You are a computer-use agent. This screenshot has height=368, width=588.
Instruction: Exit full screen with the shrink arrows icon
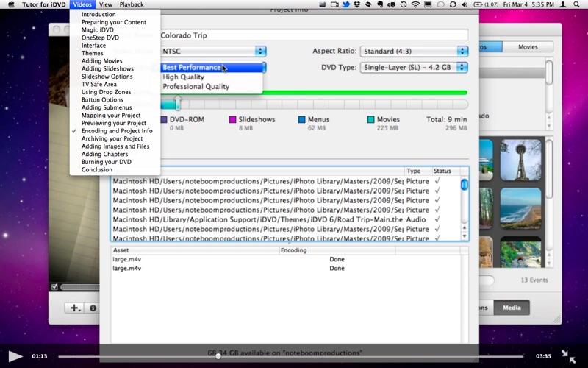click(568, 356)
